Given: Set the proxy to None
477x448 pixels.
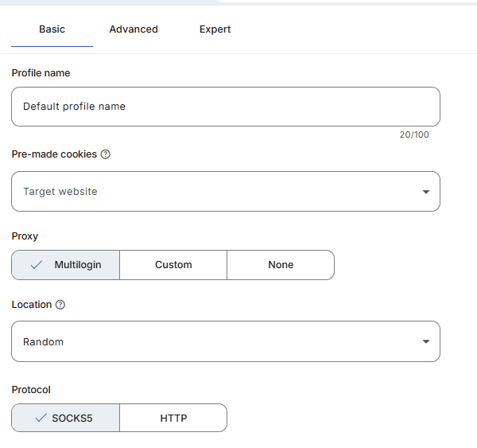Looking at the screenshot, I should coord(281,265).
